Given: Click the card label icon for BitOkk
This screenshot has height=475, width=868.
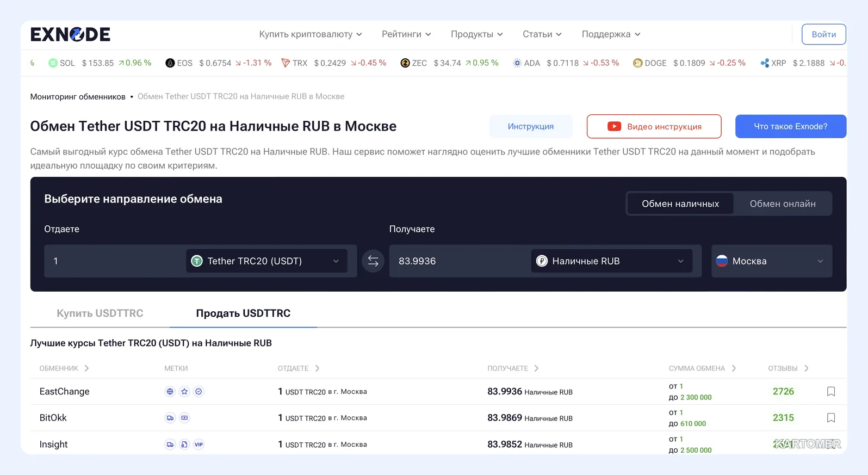Looking at the screenshot, I should click(x=184, y=418).
